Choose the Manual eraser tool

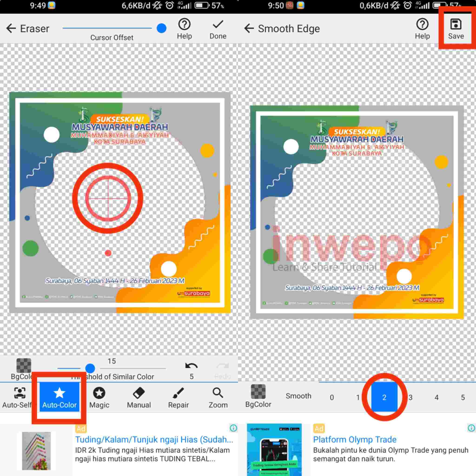[x=139, y=397]
